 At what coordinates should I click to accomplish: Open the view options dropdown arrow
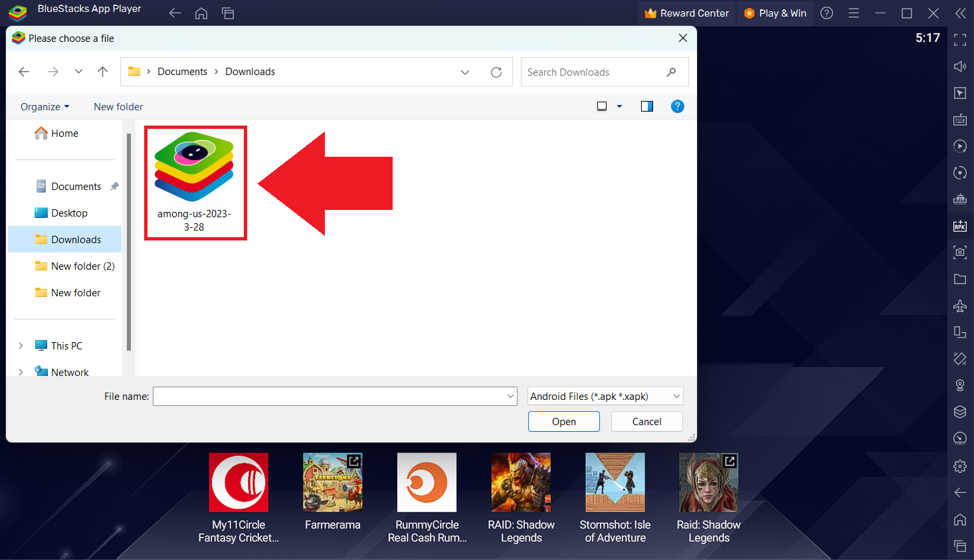point(620,106)
